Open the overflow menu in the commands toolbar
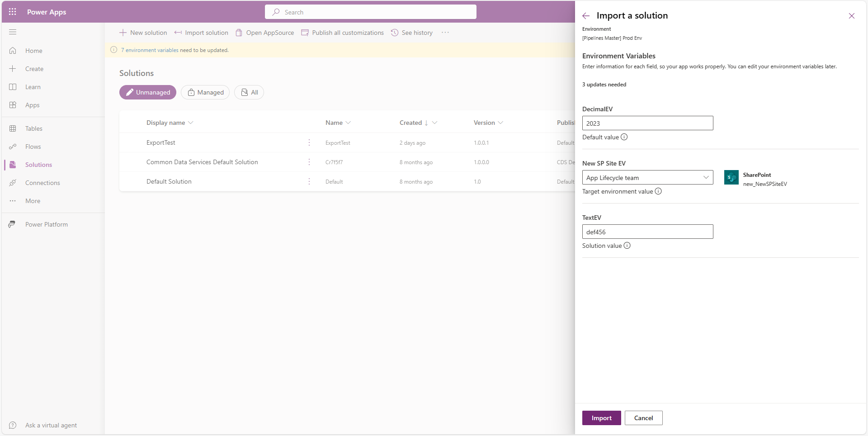The height and width of the screenshot is (436, 868). 445,32
